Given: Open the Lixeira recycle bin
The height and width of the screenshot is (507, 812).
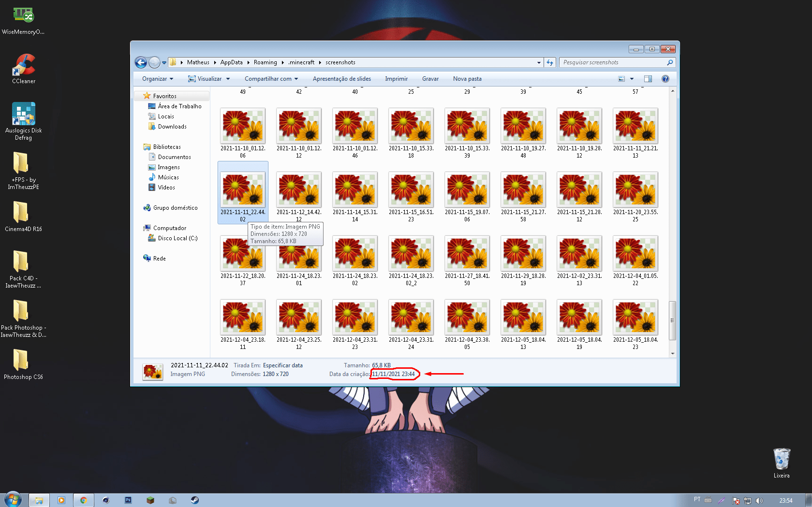Looking at the screenshot, I should coord(782,463).
